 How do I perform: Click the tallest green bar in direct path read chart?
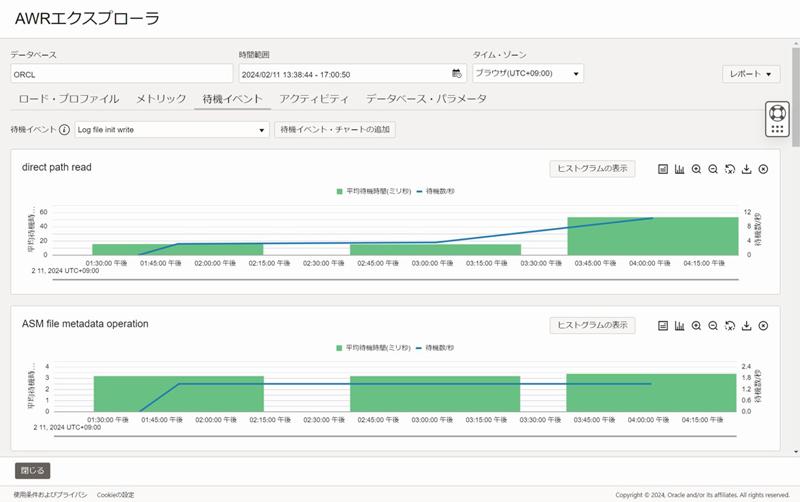tap(653, 236)
